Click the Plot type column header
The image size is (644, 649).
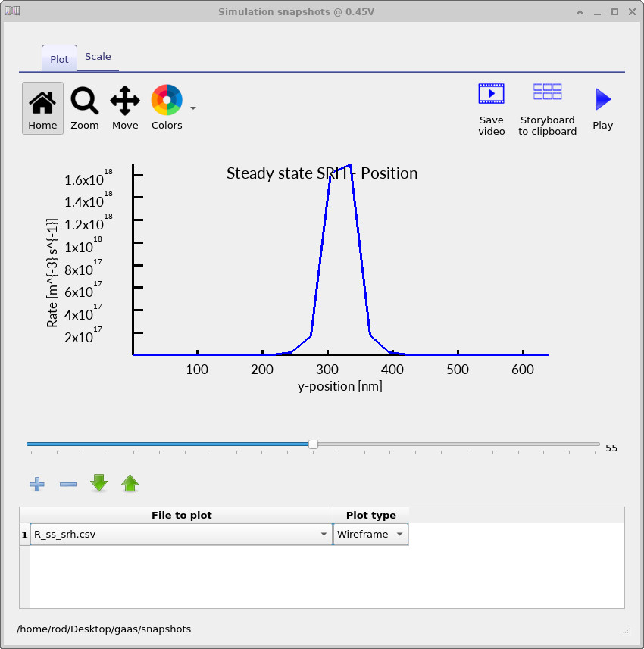[370, 515]
